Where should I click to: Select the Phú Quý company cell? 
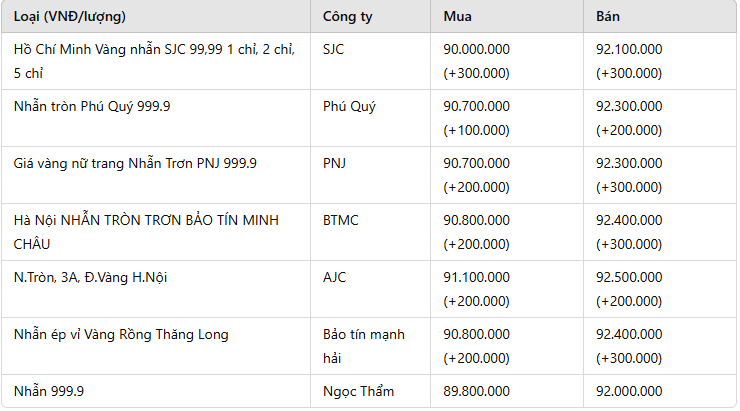(x=349, y=105)
